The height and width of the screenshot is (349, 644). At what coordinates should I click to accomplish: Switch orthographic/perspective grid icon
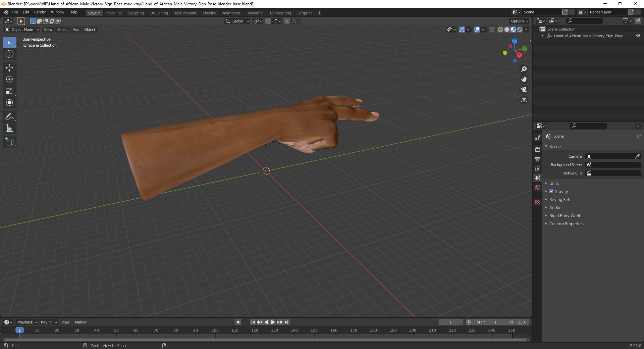click(524, 100)
